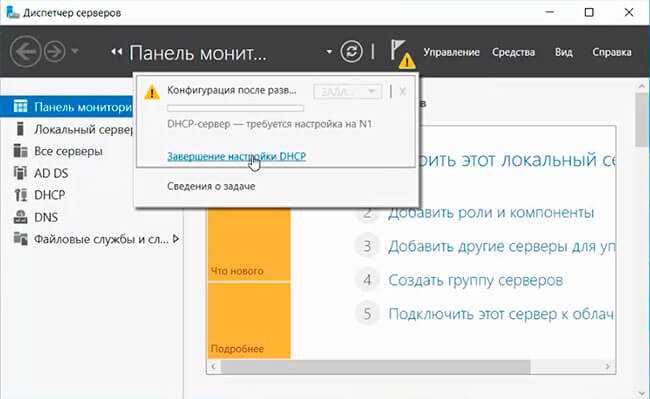Click Создать группу серверов
650x399 pixels.
475,281
